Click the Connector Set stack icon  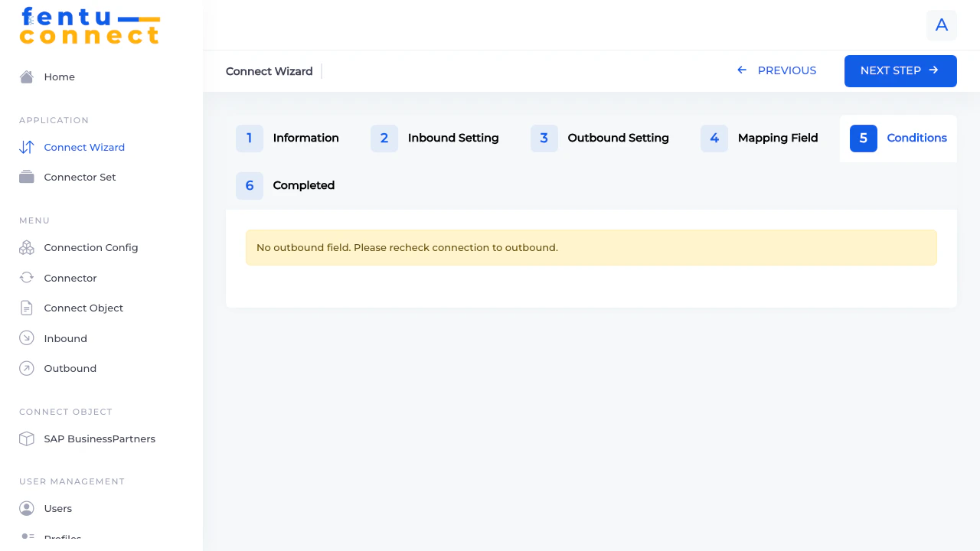[27, 177]
